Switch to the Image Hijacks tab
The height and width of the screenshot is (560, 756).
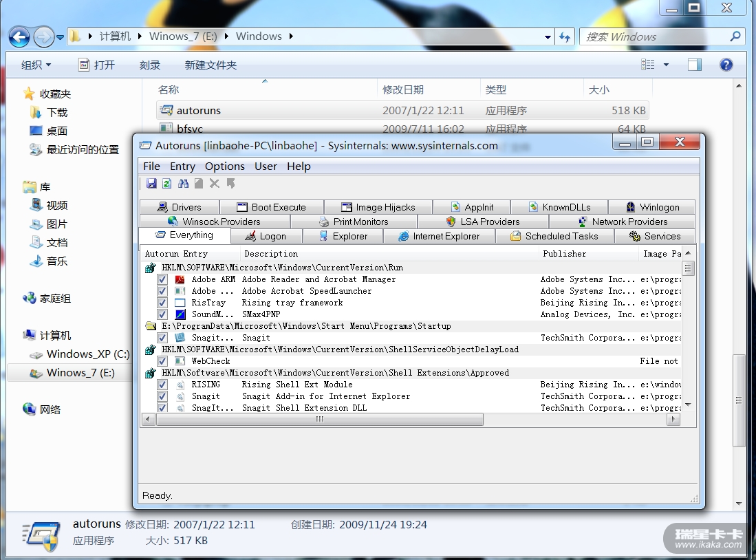378,207
